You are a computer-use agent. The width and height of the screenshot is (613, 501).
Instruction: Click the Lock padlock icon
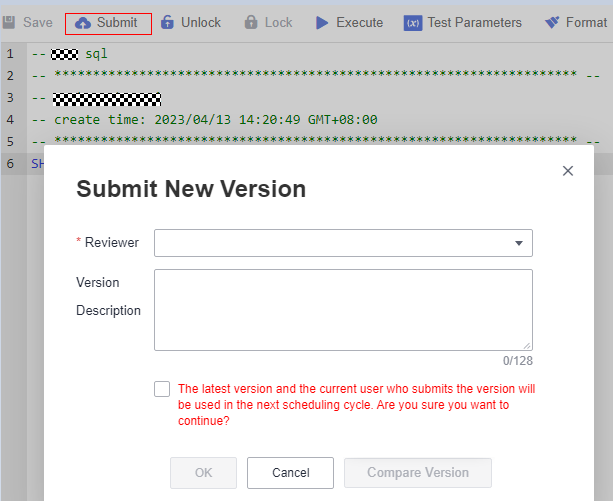click(x=251, y=22)
